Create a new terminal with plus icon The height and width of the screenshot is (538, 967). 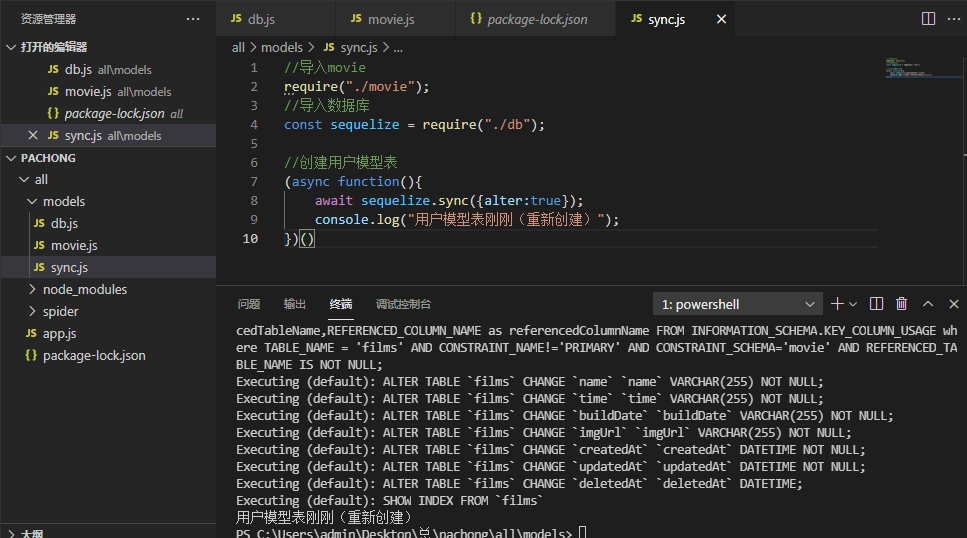[837, 304]
